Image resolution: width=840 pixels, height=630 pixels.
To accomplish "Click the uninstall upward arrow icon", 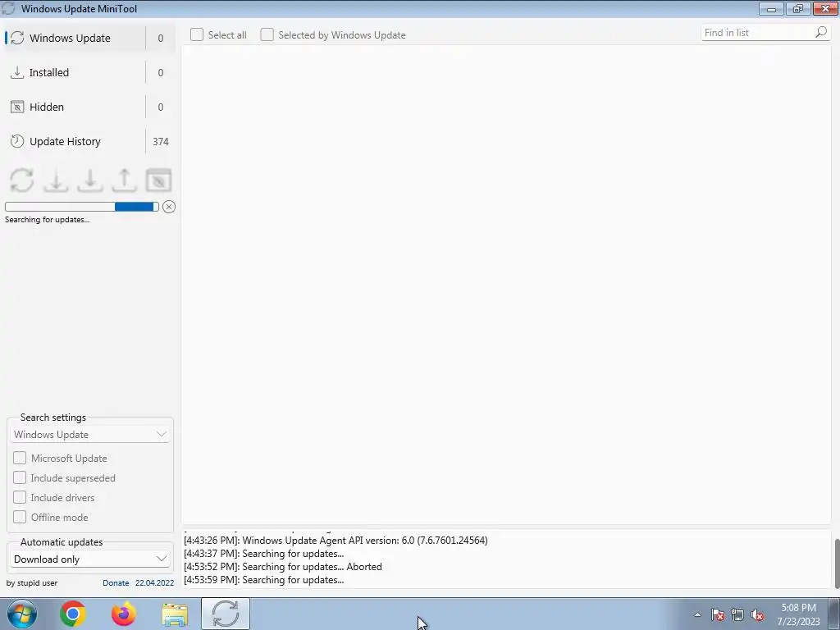I will pyautogui.click(x=125, y=180).
